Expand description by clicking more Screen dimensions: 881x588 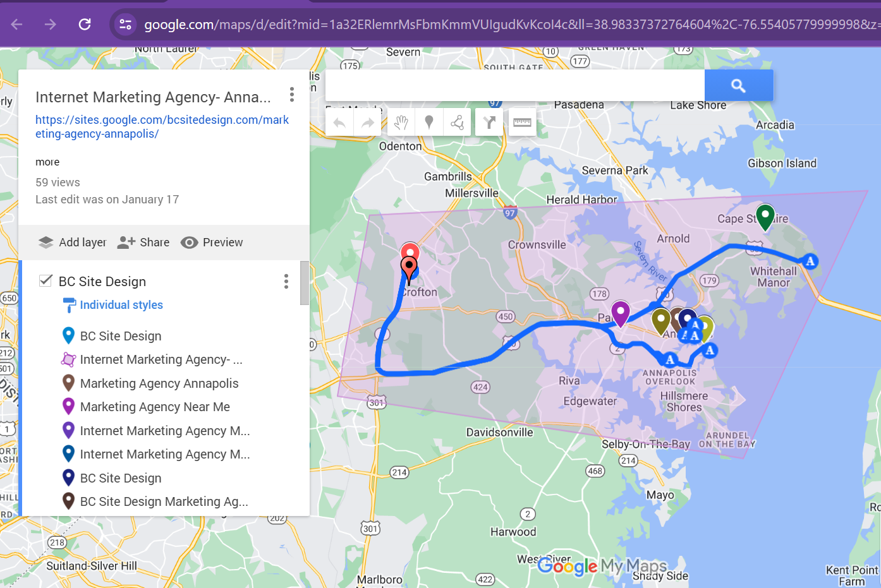pyautogui.click(x=47, y=162)
